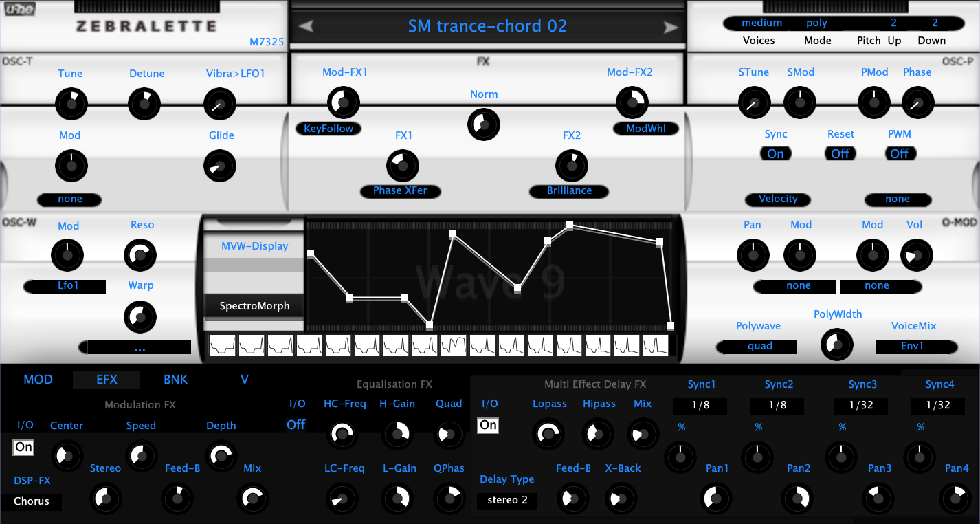Load the previous preset with left arrow
The image size is (980, 524).
click(x=307, y=27)
